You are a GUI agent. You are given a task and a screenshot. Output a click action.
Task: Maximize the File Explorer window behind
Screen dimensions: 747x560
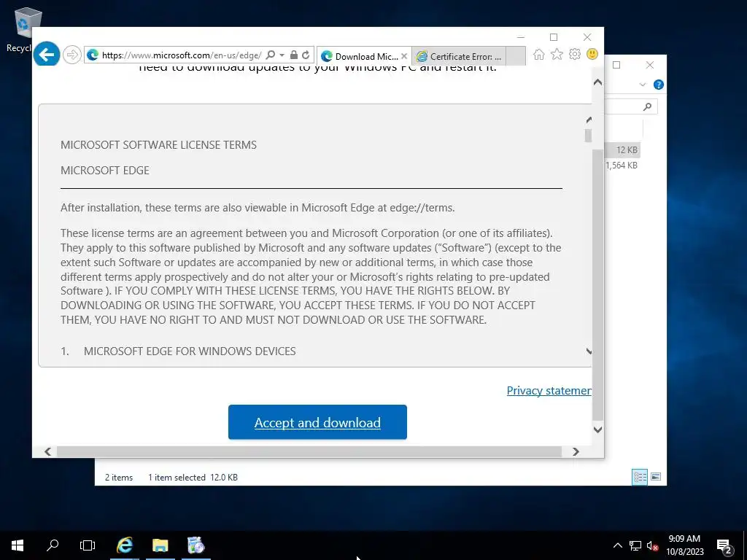tap(616, 65)
